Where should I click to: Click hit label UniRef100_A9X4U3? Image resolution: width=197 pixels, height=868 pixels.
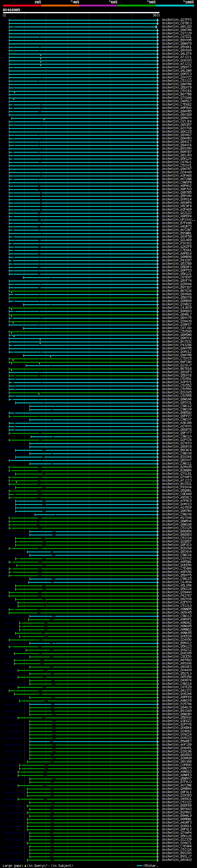[x=177, y=860]
